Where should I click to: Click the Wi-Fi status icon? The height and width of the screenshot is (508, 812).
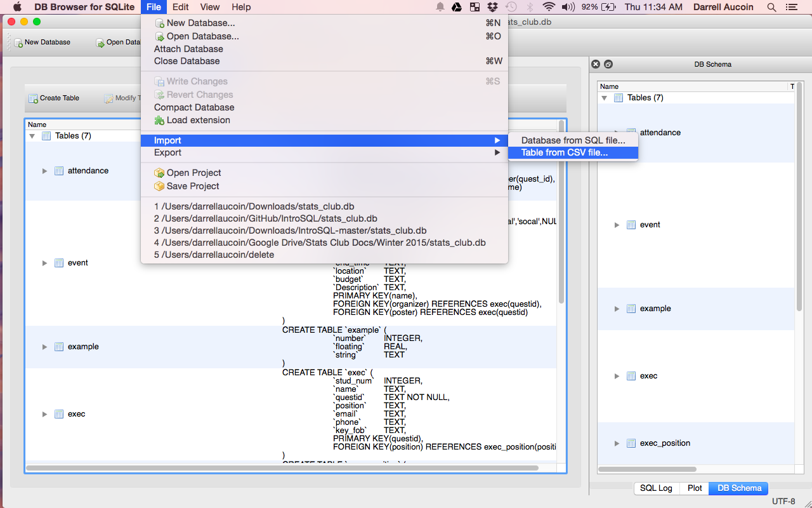[x=549, y=7]
